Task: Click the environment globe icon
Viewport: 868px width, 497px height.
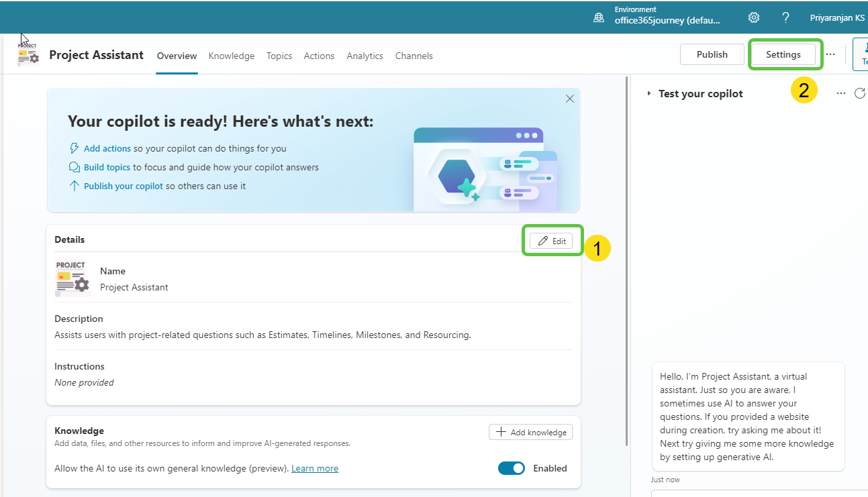Action: (x=598, y=17)
